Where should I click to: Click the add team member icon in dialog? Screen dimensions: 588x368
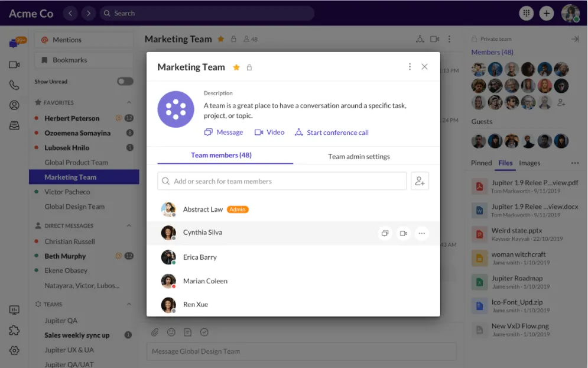420,182
